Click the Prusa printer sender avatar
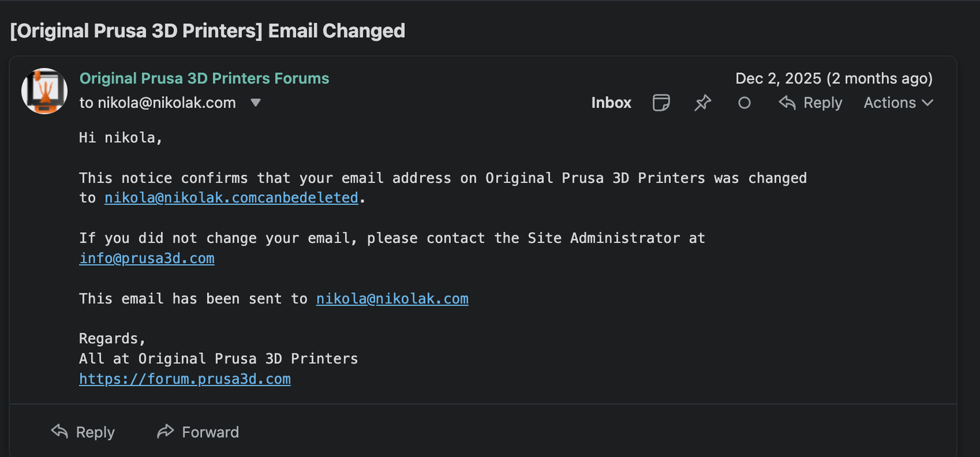 click(44, 91)
